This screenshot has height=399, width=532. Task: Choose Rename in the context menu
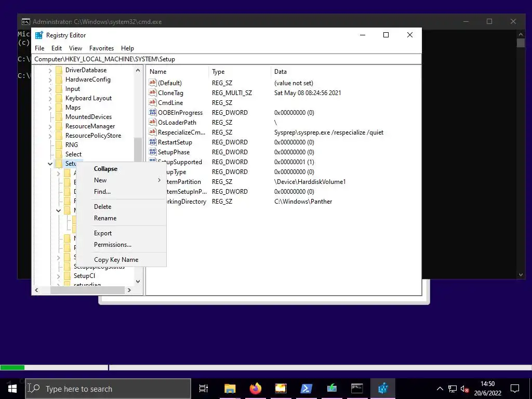pos(122,218)
